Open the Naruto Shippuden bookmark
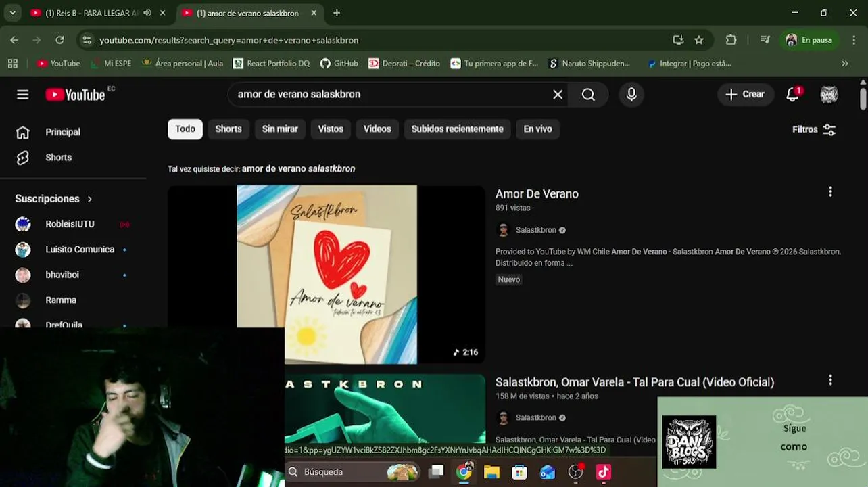This screenshot has width=868, height=487. click(590, 64)
